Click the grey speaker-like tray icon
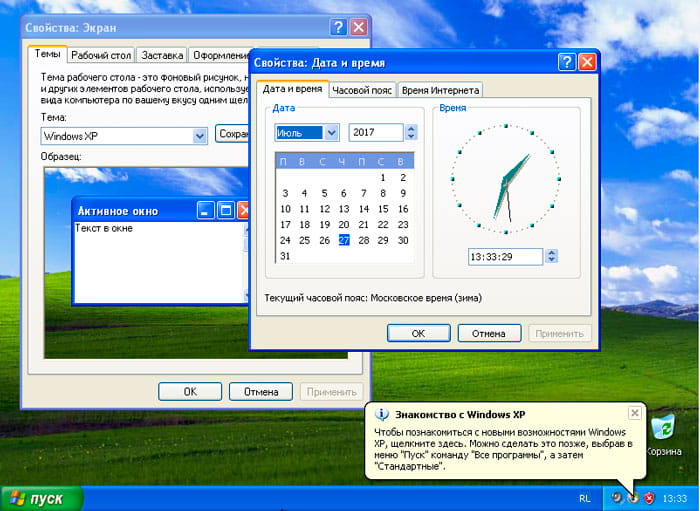The height and width of the screenshot is (511, 700). click(617, 498)
